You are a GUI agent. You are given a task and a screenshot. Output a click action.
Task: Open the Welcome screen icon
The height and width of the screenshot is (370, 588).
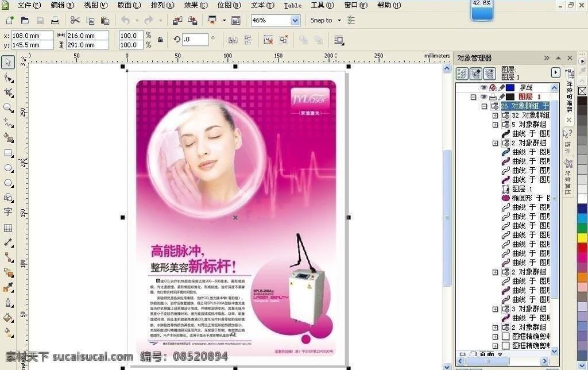click(x=236, y=21)
